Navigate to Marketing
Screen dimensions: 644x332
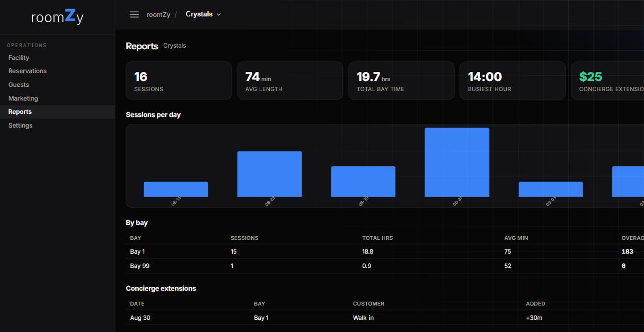(x=57, y=98)
